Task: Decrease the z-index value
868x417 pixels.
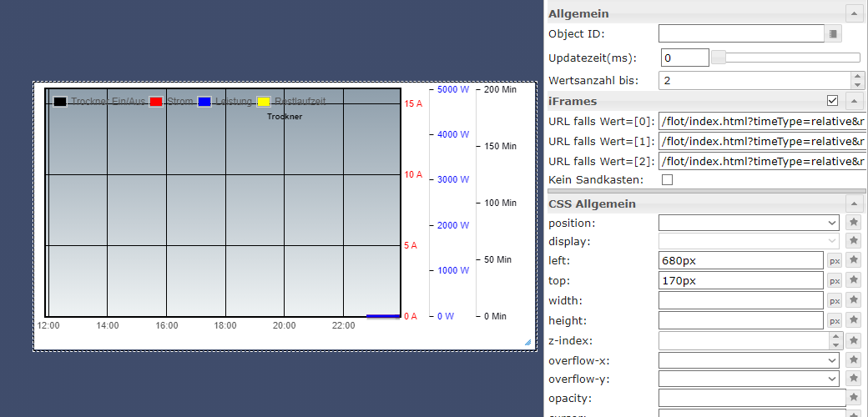Action: pyautogui.click(x=835, y=344)
